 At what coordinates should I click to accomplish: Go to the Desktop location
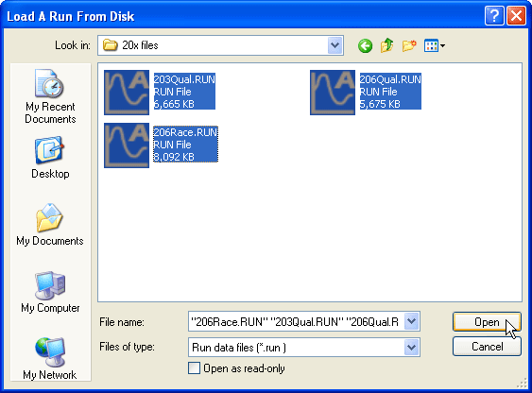(x=50, y=158)
